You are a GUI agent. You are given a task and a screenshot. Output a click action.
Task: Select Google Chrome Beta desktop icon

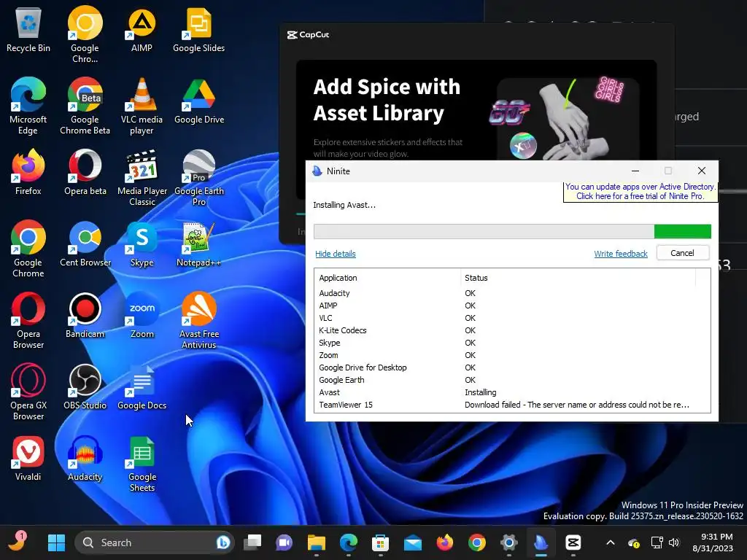(85, 106)
